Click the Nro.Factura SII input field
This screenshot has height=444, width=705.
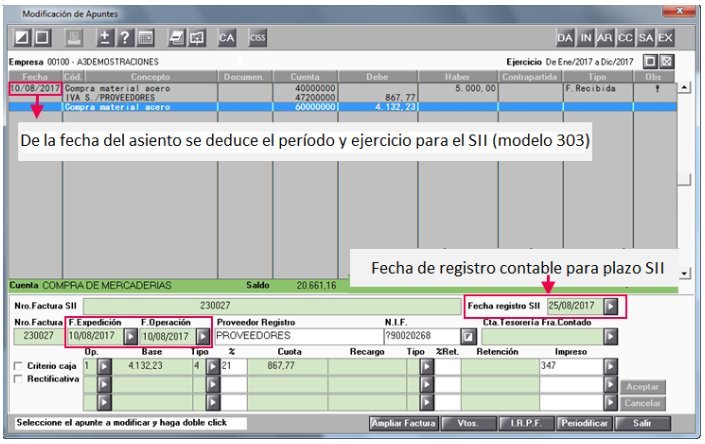[272, 304]
